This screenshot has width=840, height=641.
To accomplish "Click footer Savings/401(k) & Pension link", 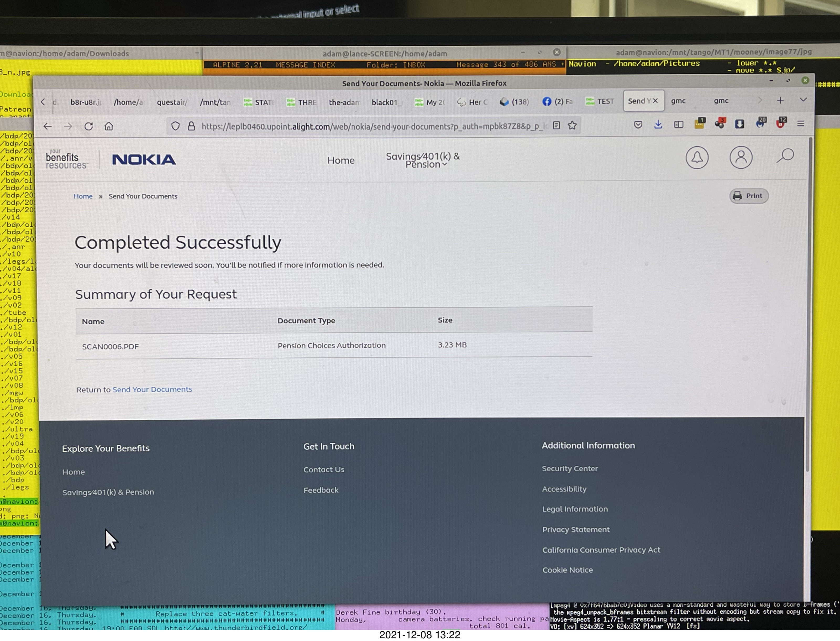I will [x=108, y=492].
